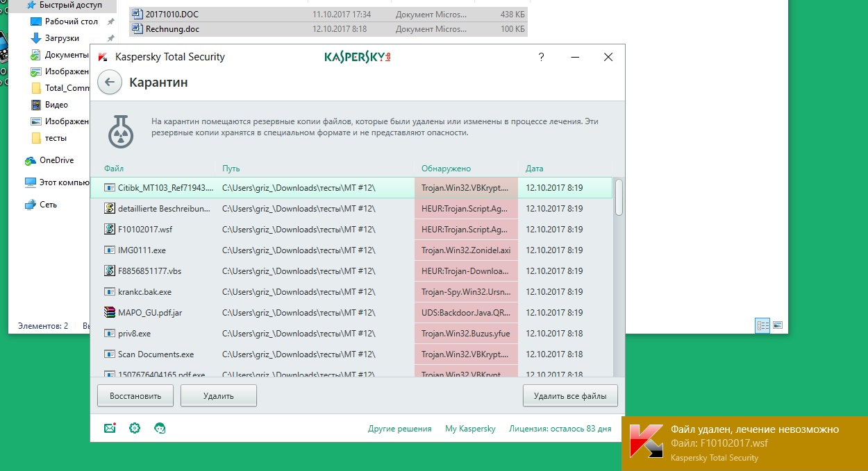Select the Rechnung.doc file name
The height and width of the screenshot is (471, 868).
pos(172,28)
